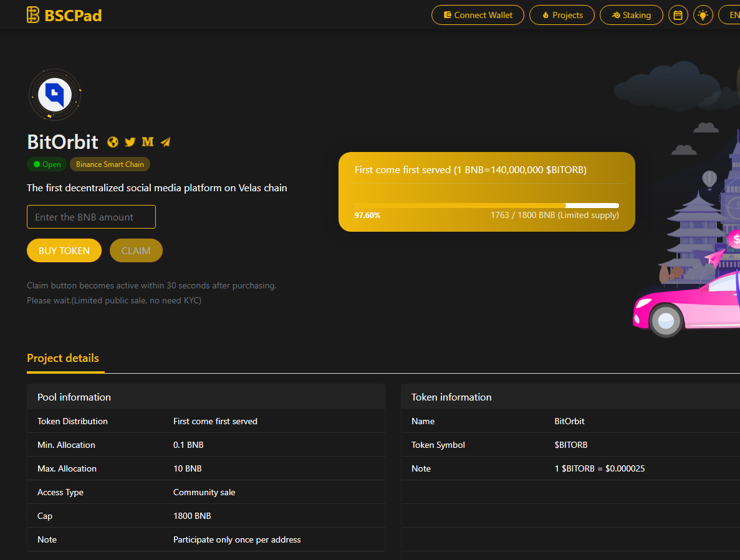Click the 1 $BITORB = $0.000025 note
Viewport: 740px width, 560px height.
point(600,468)
